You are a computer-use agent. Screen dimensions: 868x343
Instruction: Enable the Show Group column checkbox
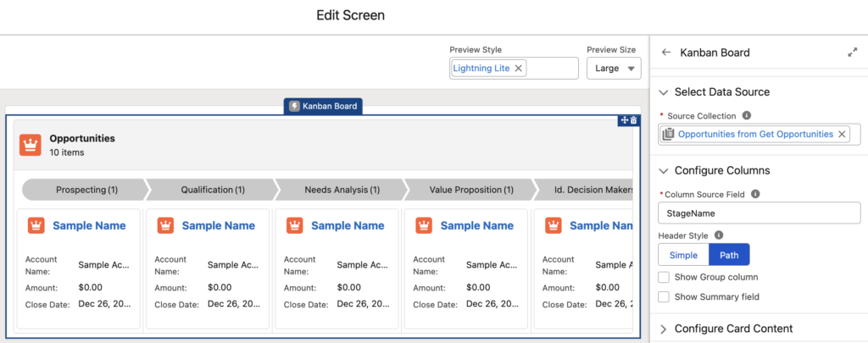(x=665, y=277)
